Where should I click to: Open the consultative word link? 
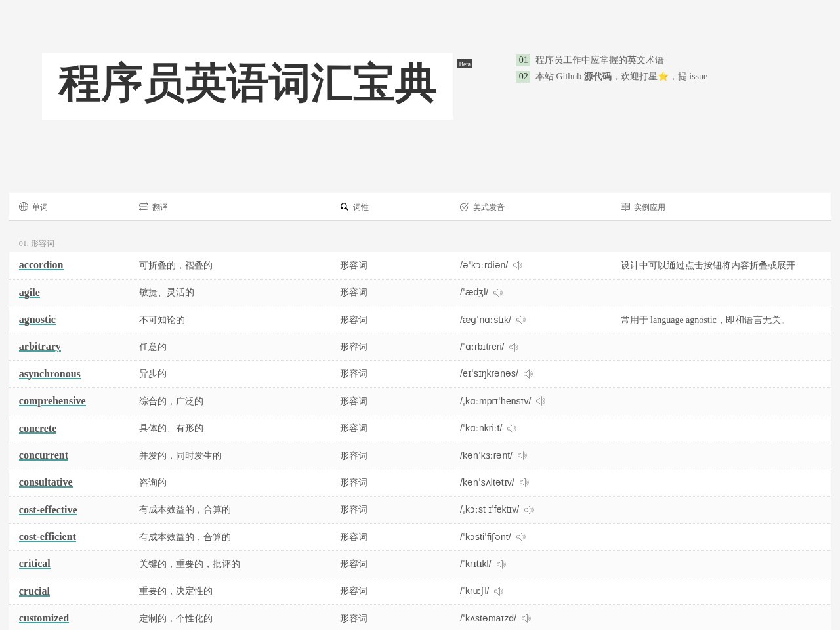pos(46,482)
